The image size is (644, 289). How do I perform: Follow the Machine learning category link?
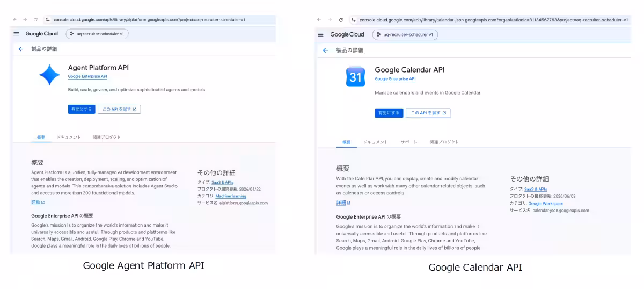(x=231, y=196)
